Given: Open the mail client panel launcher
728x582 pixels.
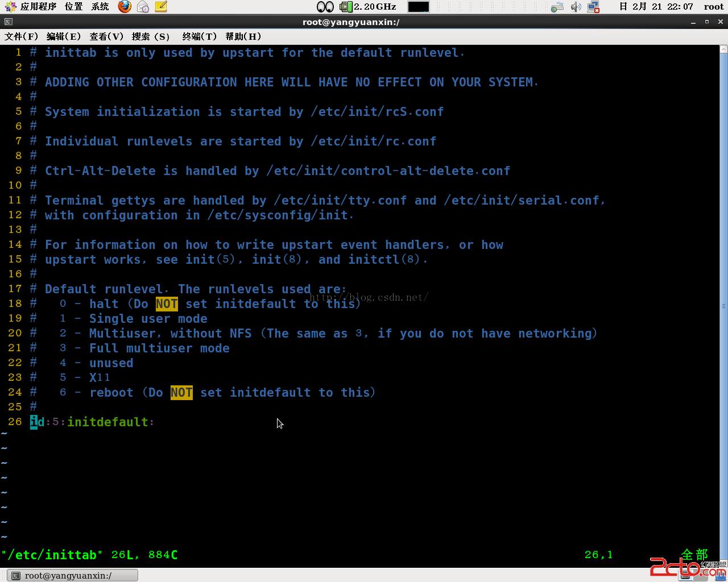Looking at the screenshot, I should click(x=143, y=7).
